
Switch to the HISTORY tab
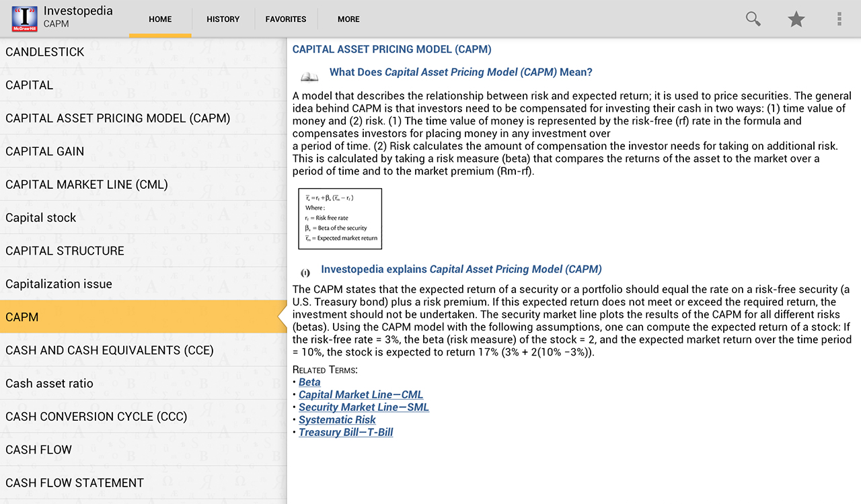[223, 19]
